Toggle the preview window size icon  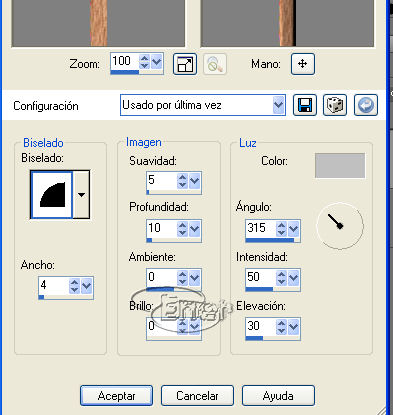point(185,64)
